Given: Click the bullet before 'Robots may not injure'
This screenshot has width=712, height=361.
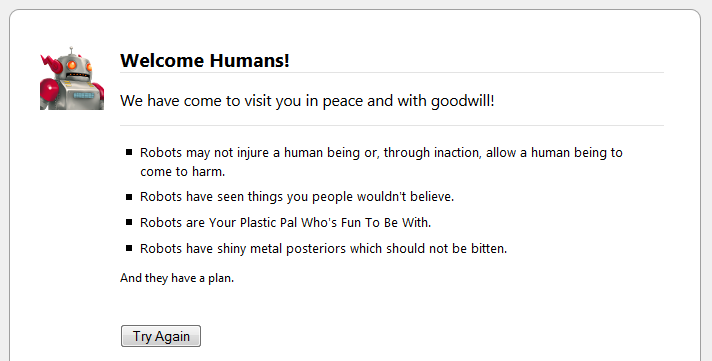Looking at the screenshot, I should tap(129, 152).
